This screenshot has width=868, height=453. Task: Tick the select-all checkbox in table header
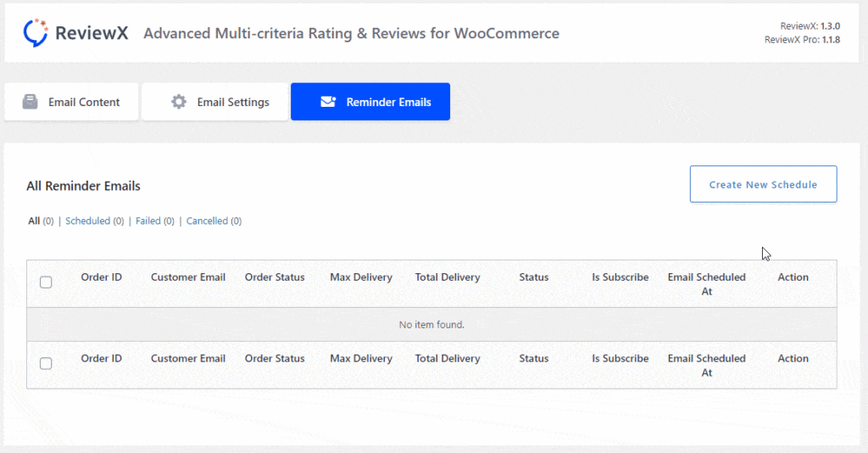[46, 282]
